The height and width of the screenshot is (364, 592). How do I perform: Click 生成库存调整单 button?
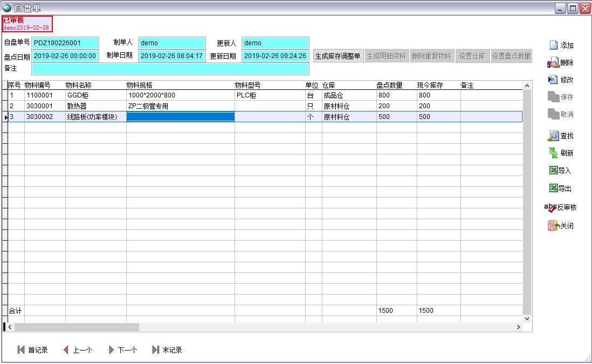pyautogui.click(x=338, y=56)
